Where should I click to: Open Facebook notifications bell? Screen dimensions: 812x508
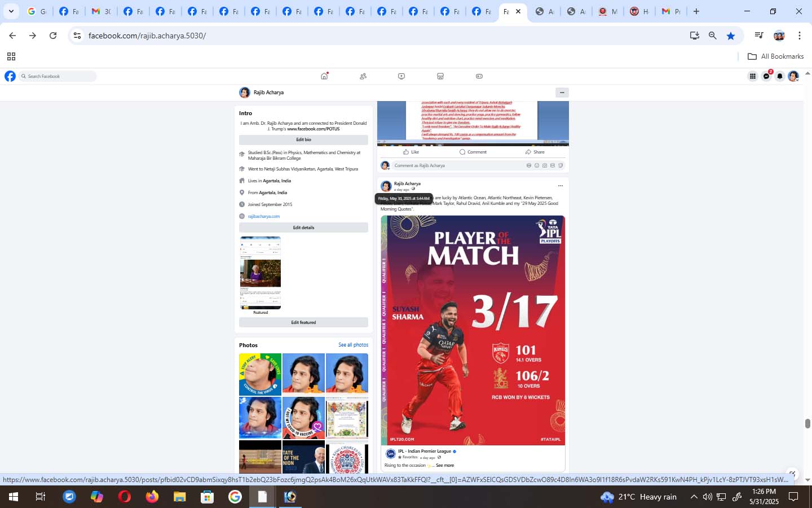tap(780, 76)
